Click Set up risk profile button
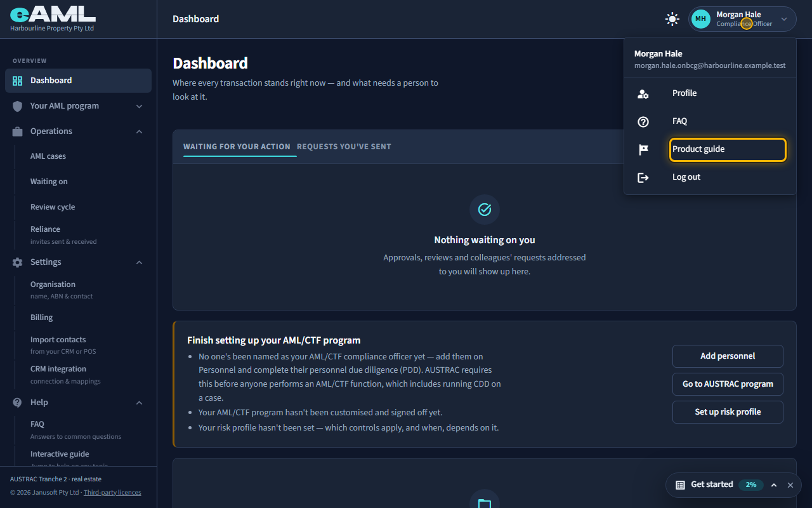The height and width of the screenshot is (508, 812). tap(728, 412)
